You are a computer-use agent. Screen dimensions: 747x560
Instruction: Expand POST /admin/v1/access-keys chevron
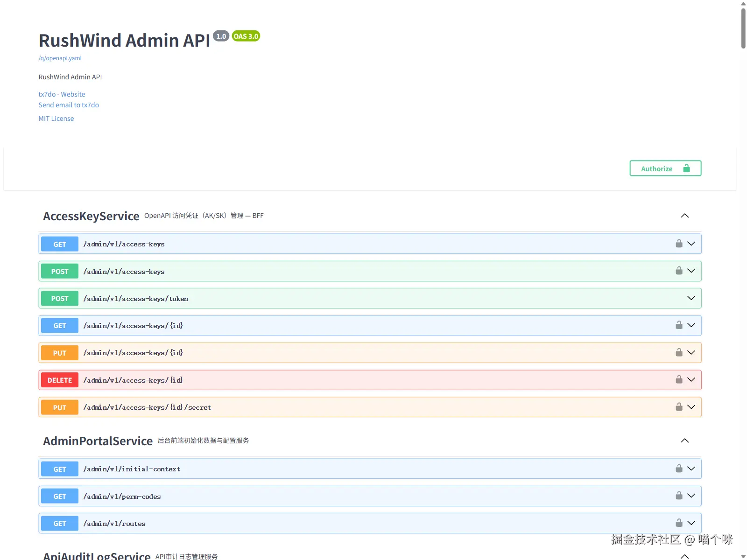click(691, 271)
